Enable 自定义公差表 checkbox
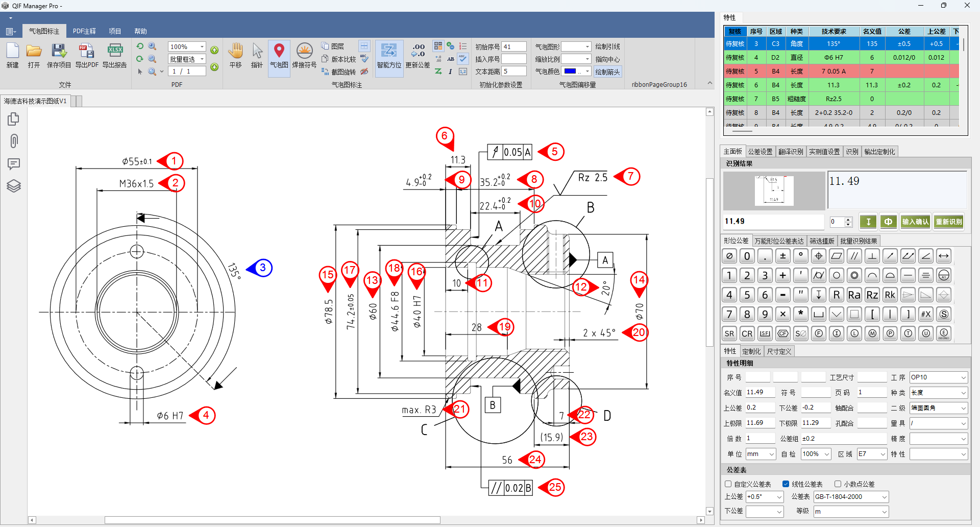 [728, 484]
